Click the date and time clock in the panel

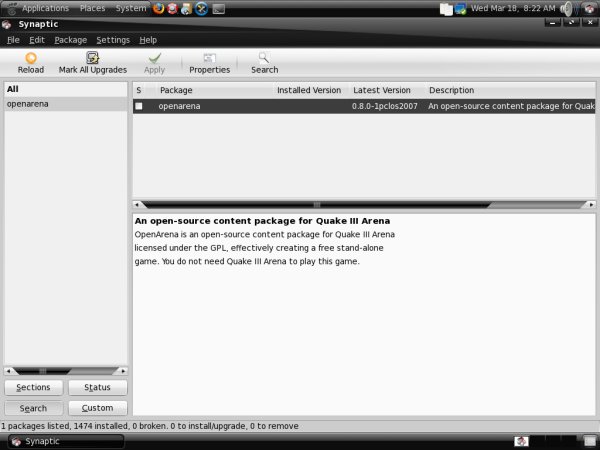tap(513, 8)
